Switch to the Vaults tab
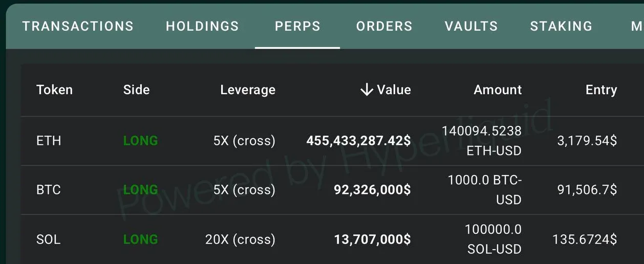This screenshot has width=644, height=264. coord(471,26)
